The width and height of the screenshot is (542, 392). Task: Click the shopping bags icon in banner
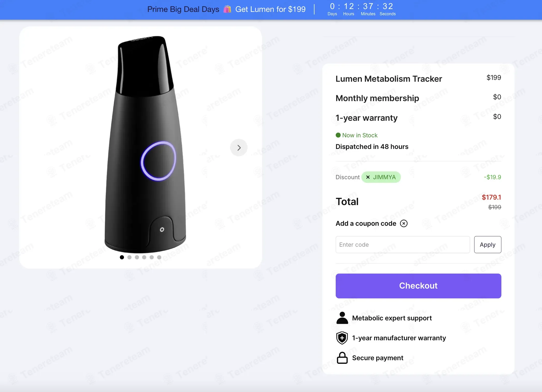point(227,9)
